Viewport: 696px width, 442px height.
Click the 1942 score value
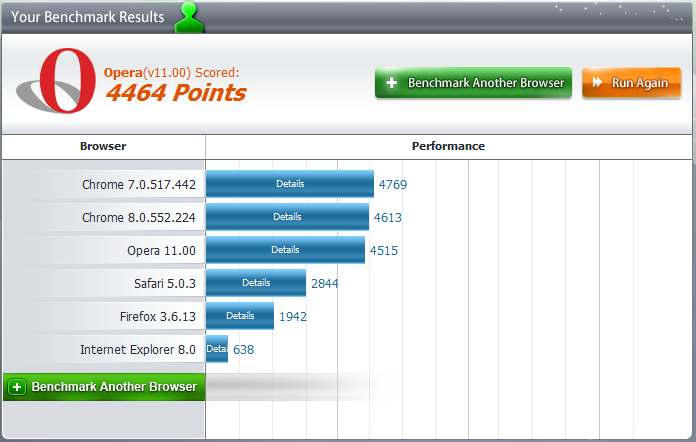point(293,316)
